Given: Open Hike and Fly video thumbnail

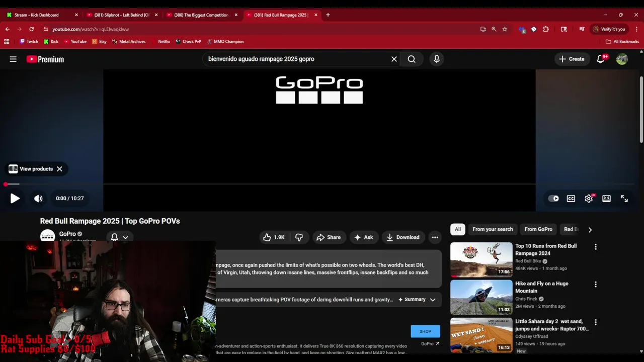Looking at the screenshot, I should tap(481, 297).
